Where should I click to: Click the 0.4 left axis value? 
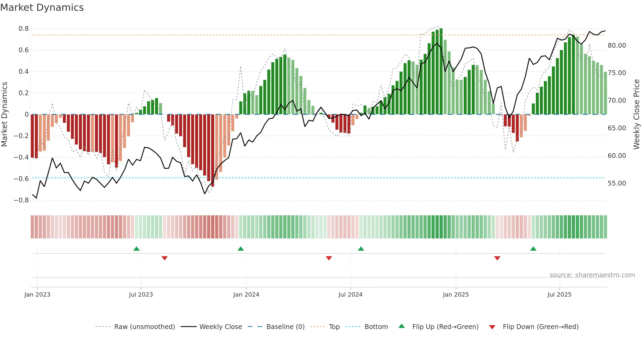pyautogui.click(x=24, y=72)
